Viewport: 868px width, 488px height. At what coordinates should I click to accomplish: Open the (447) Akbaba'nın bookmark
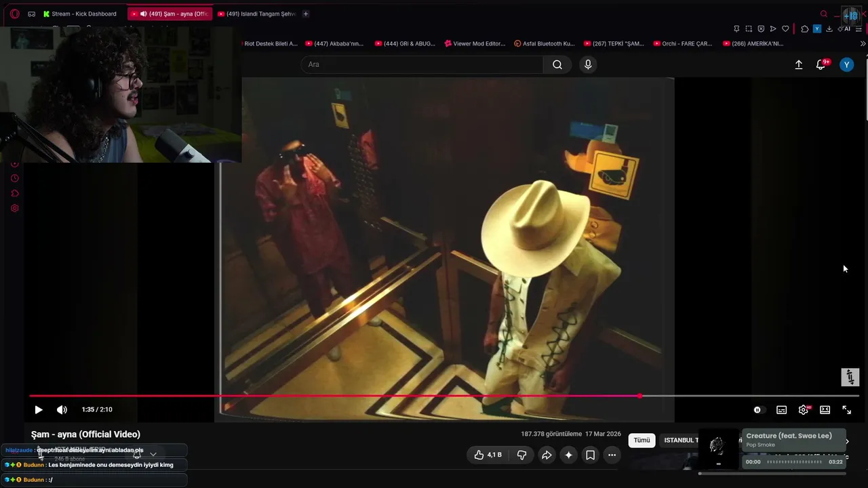click(x=334, y=43)
